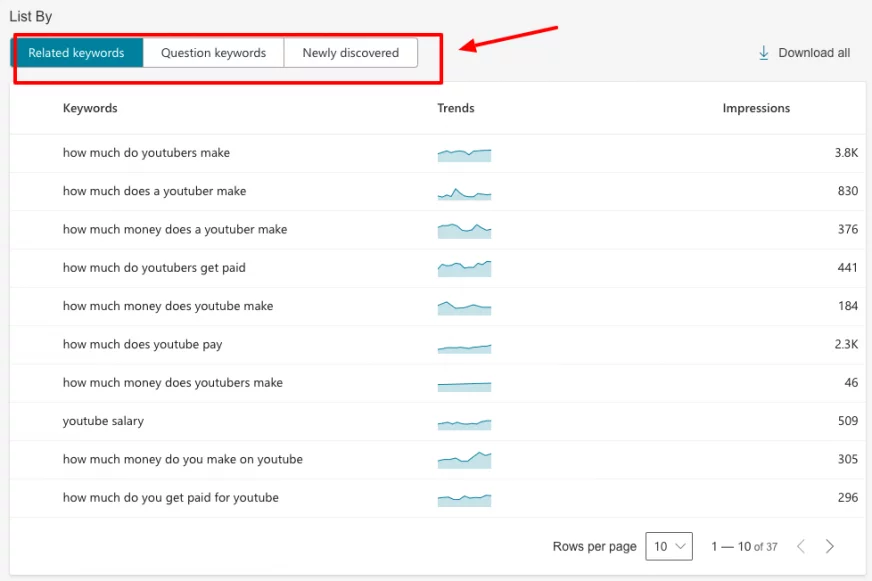Click the 2.3K impressions value
Viewport: 872px width, 581px height.
click(846, 345)
